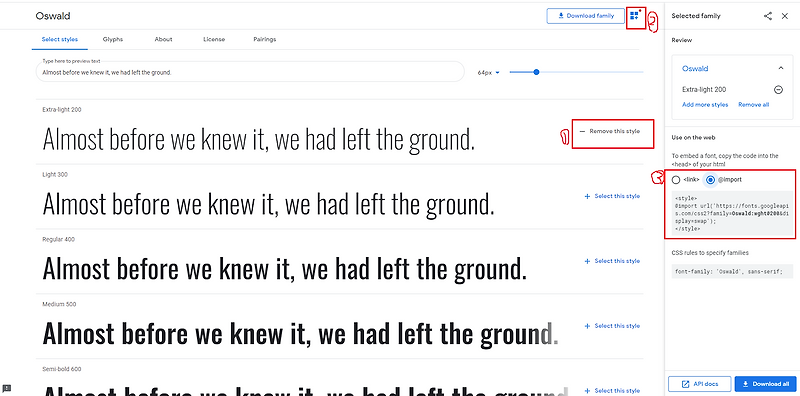Switch to the Glyphs tab
This screenshot has height=396, width=800.
[113, 39]
